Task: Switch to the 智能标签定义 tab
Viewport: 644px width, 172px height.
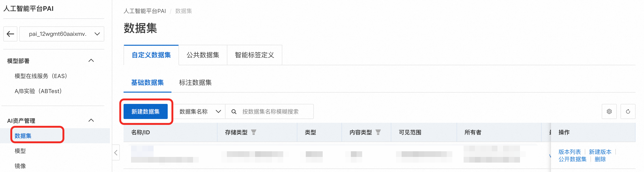Action: 254,55
